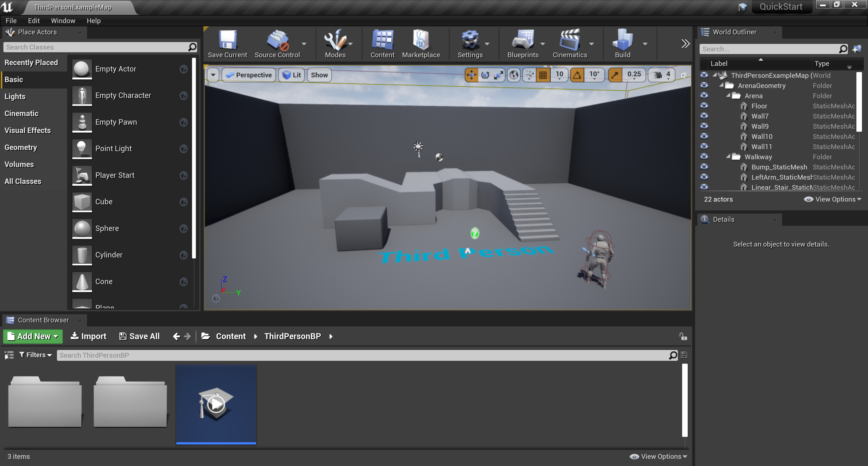Open the camera speed slider setting

(x=662, y=75)
